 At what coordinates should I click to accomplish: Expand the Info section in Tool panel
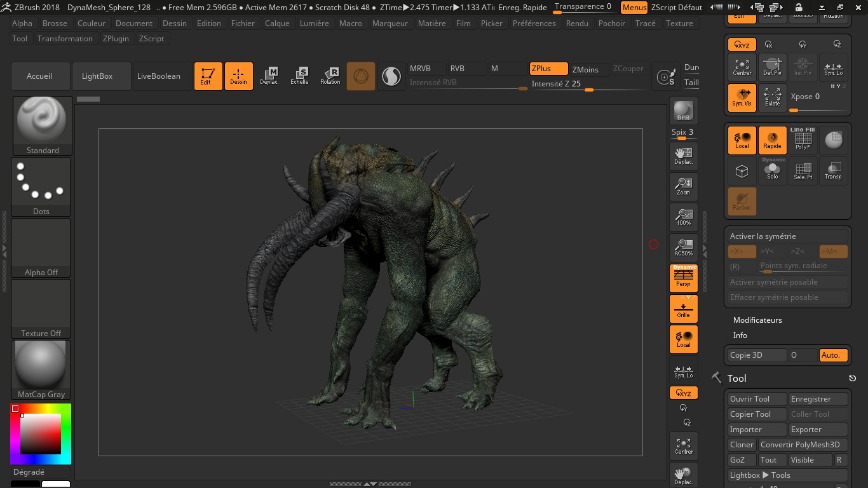tap(740, 335)
